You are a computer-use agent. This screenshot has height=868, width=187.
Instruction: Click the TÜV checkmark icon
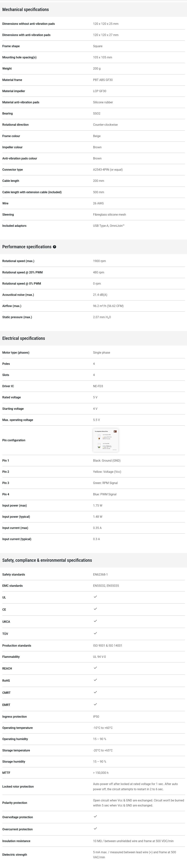[95, 633]
